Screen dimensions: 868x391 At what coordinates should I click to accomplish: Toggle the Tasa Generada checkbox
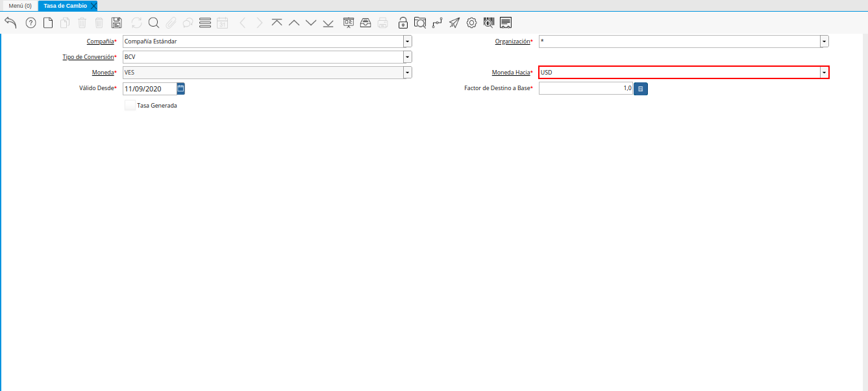130,105
